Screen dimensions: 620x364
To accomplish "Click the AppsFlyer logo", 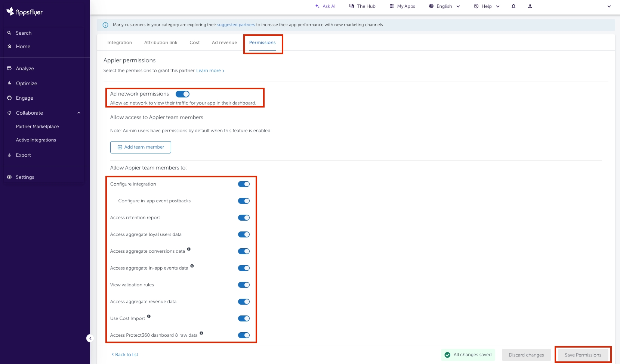I will (x=25, y=12).
